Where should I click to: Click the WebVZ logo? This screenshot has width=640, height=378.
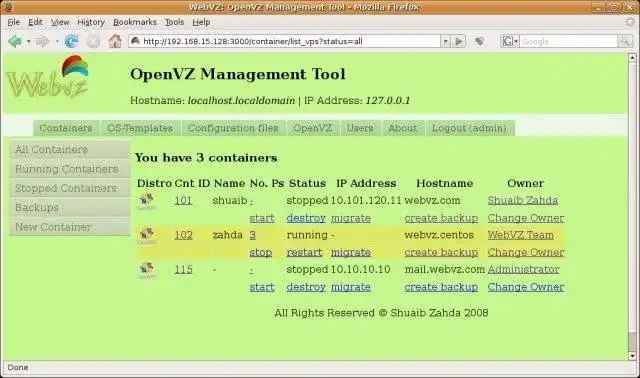pyautogui.click(x=48, y=77)
